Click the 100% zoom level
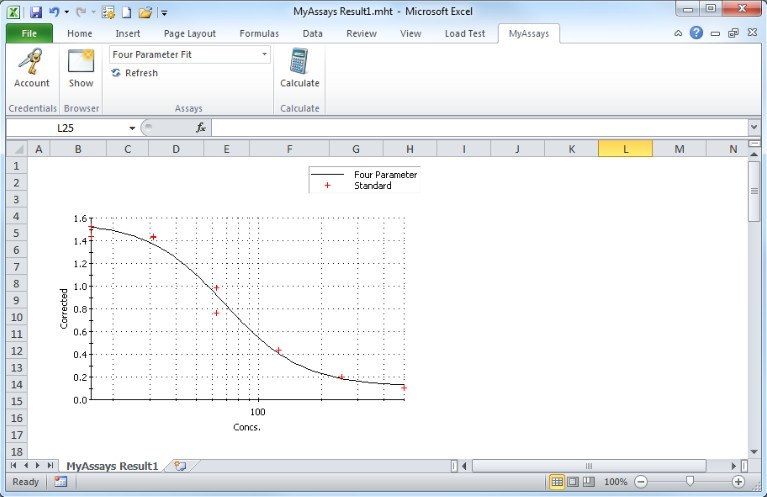Screen dimensions: 767x497 pos(615,482)
